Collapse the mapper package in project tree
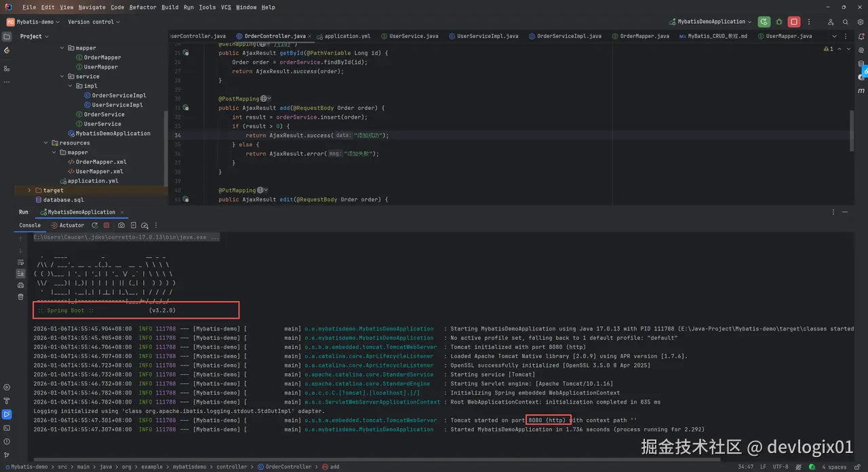Image resolution: width=868 pixels, height=472 pixels. (x=61, y=48)
